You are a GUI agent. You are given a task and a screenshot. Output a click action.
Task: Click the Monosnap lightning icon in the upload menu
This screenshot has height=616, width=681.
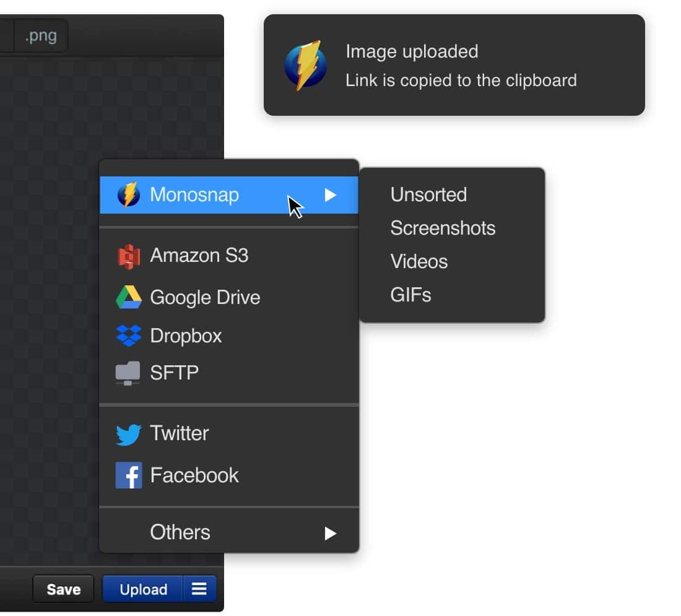coord(129,194)
